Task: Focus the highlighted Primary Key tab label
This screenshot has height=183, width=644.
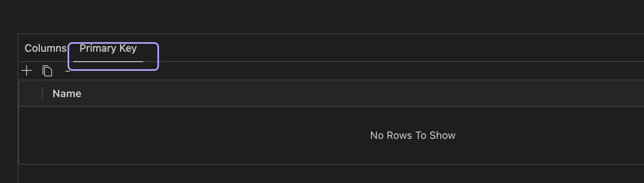Action: click(108, 48)
